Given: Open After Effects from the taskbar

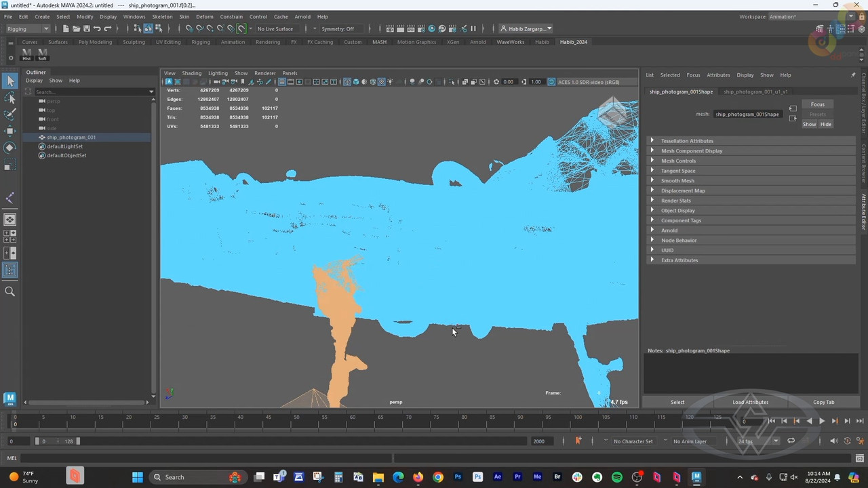Looking at the screenshot, I should pos(498,477).
